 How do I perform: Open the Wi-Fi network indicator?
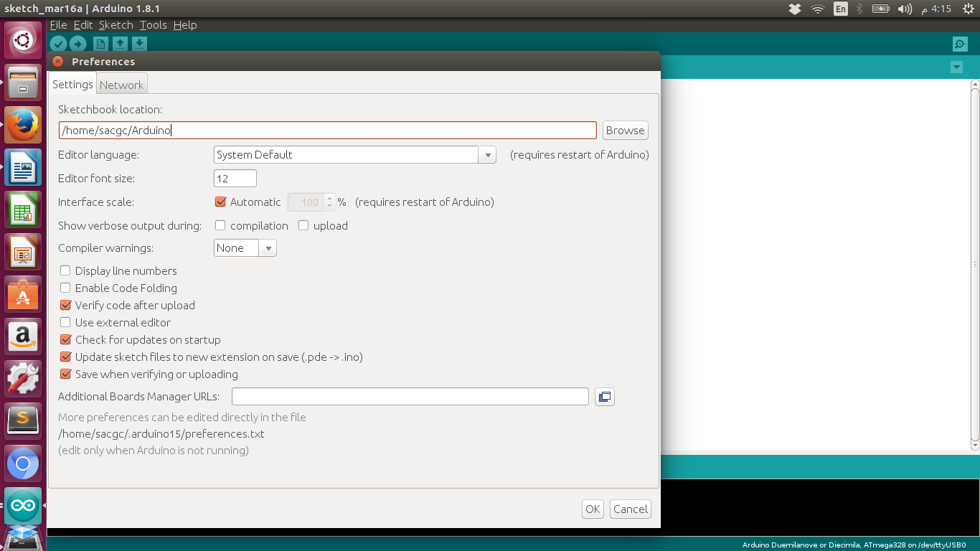pyautogui.click(x=818, y=9)
